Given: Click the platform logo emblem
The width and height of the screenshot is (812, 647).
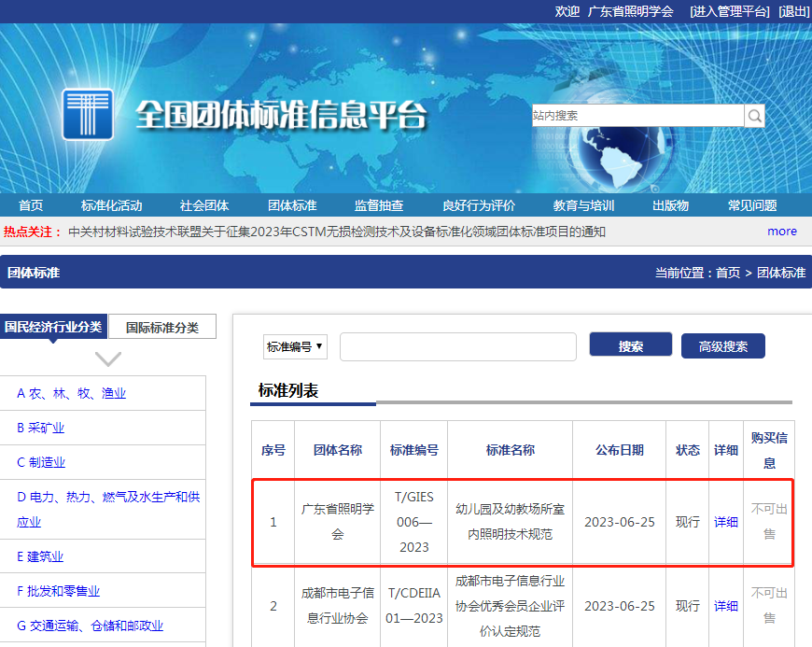Looking at the screenshot, I should pyautogui.click(x=88, y=115).
